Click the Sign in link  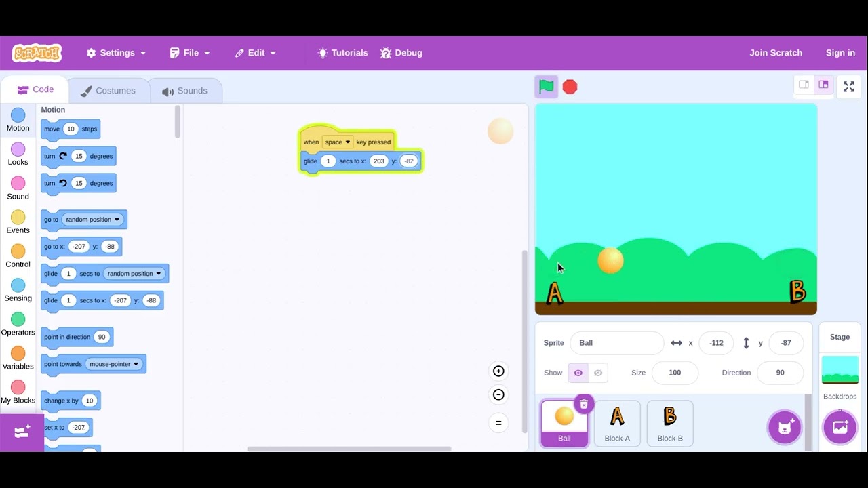pos(840,53)
